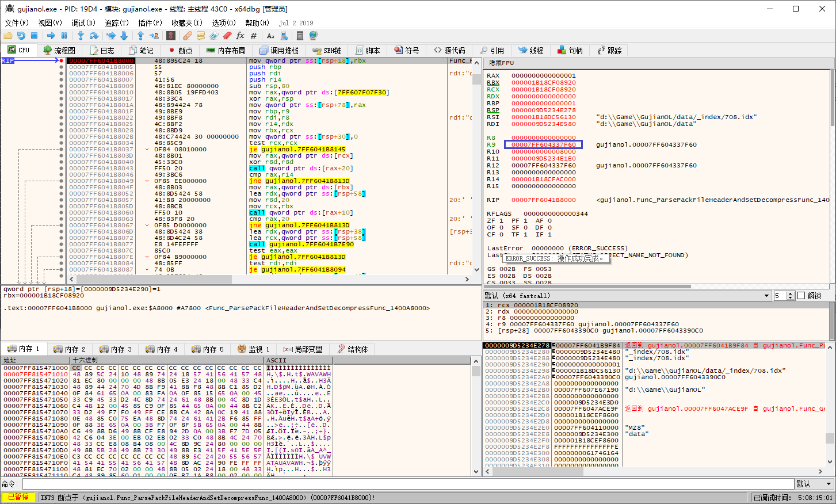Image resolution: width=836 pixels, height=504 pixels.
Task: Open the 句柄 tab
Action: 570,51
